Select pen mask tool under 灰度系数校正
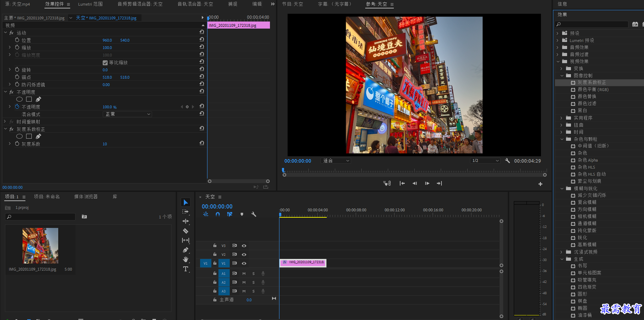644x320 pixels. pyautogui.click(x=38, y=136)
